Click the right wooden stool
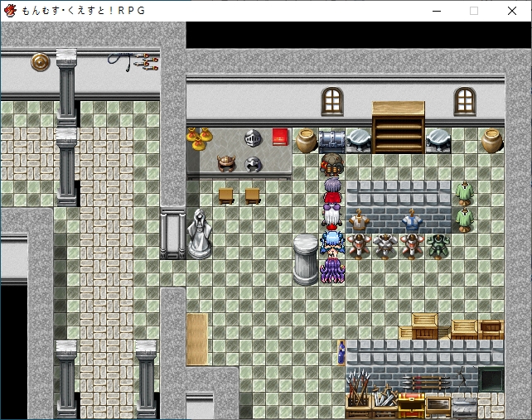The width and height of the screenshot is (532, 420). coord(253,196)
